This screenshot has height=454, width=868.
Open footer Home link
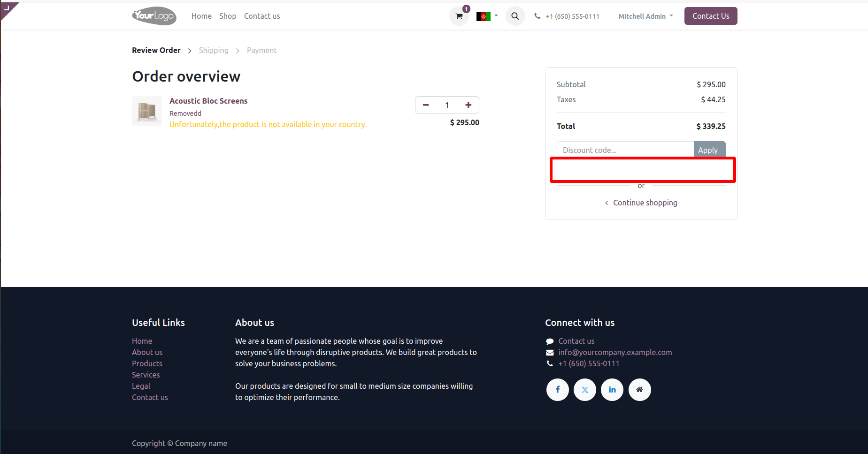[142, 341]
